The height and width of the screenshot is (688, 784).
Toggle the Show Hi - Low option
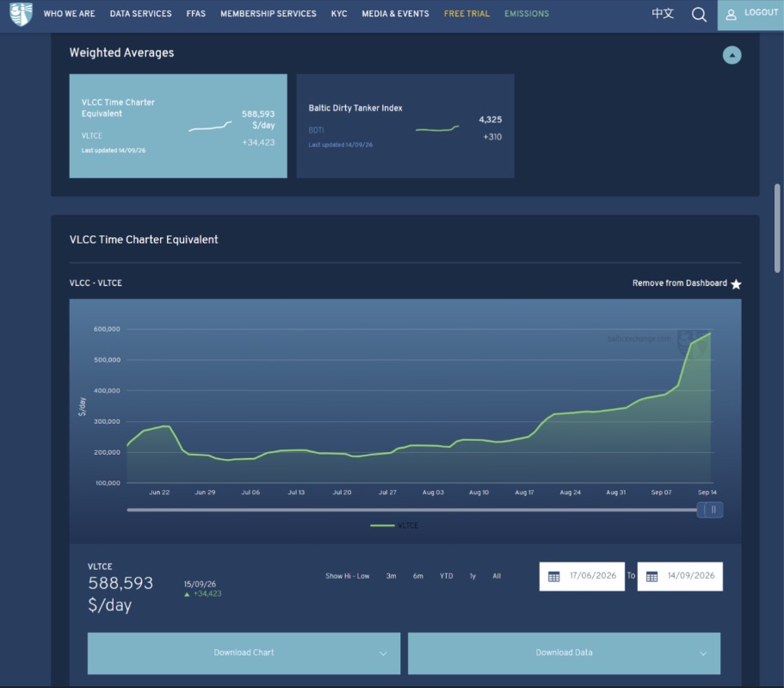click(348, 576)
